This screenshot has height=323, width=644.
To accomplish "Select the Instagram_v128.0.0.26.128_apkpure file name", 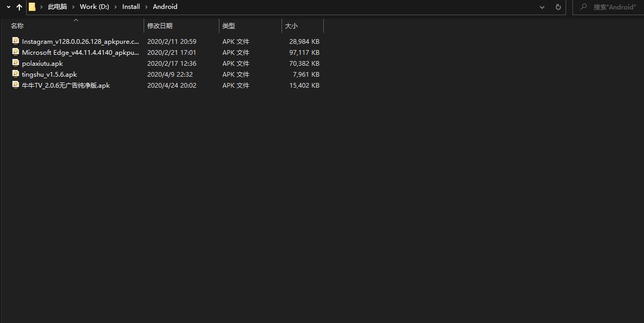I will [x=80, y=41].
